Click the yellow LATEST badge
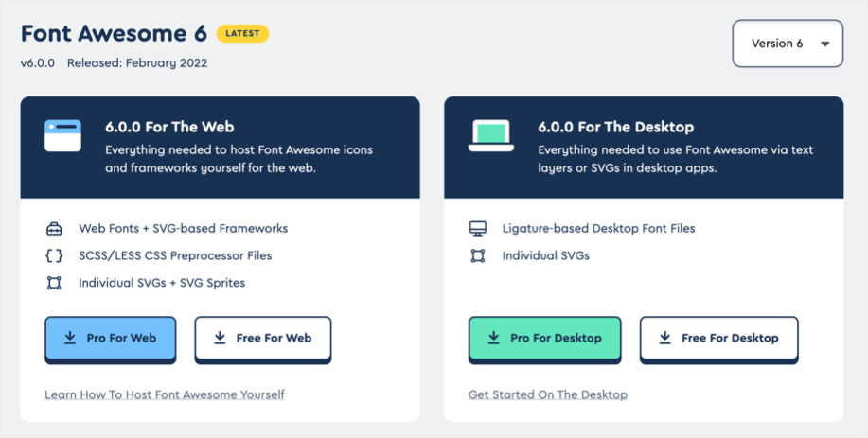The image size is (868, 438). coord(242,34)
